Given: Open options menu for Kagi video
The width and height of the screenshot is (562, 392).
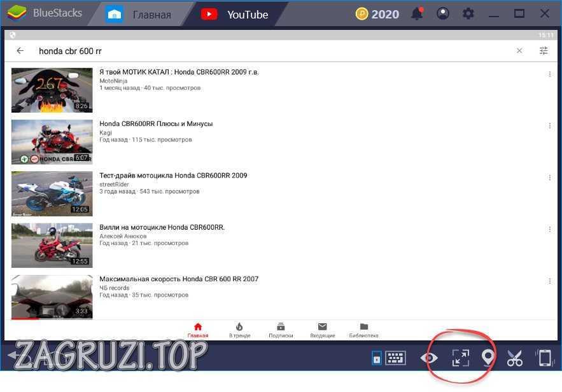Looking at the screenshot, I should 550,126.
